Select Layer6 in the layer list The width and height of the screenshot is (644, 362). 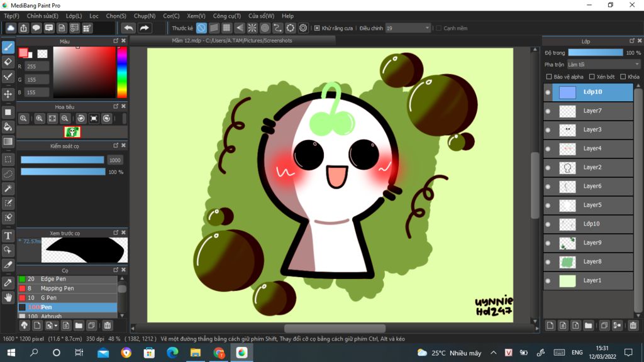pyautogui.click(x=588, y=186)
